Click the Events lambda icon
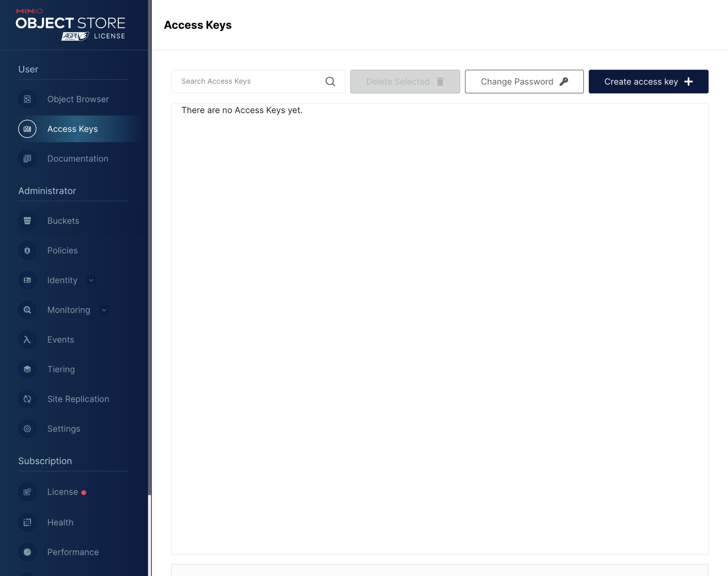This screenshot has width=728, height=576. tap(27, 339)
